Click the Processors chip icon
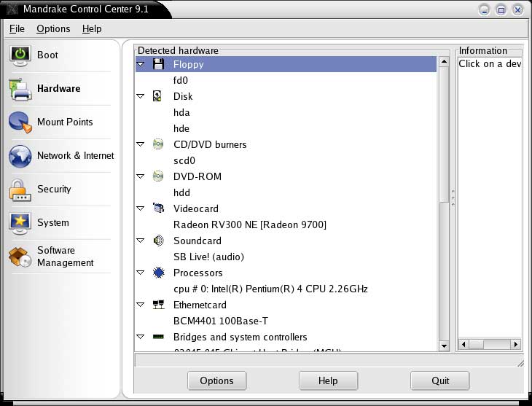Image resolution: width=532 pixels, height=406 pixels. point(158,273)
